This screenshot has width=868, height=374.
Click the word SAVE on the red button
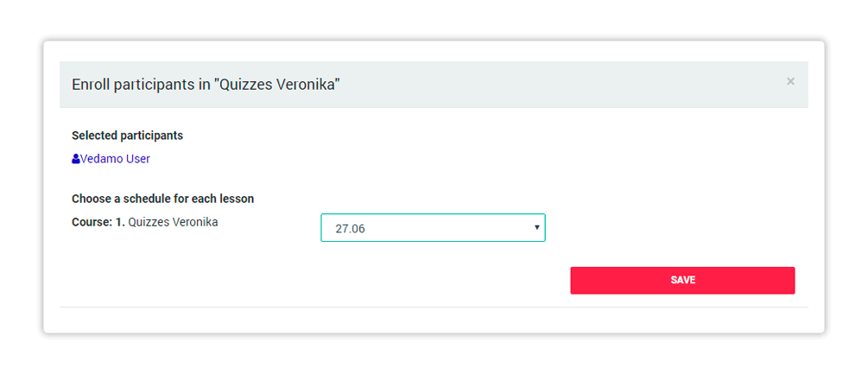682,281
